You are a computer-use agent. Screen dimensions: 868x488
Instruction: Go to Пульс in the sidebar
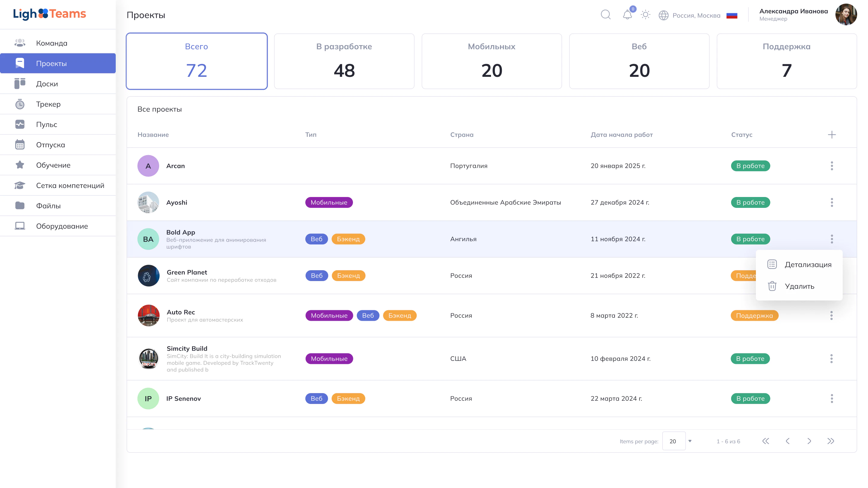pos(46,125)
